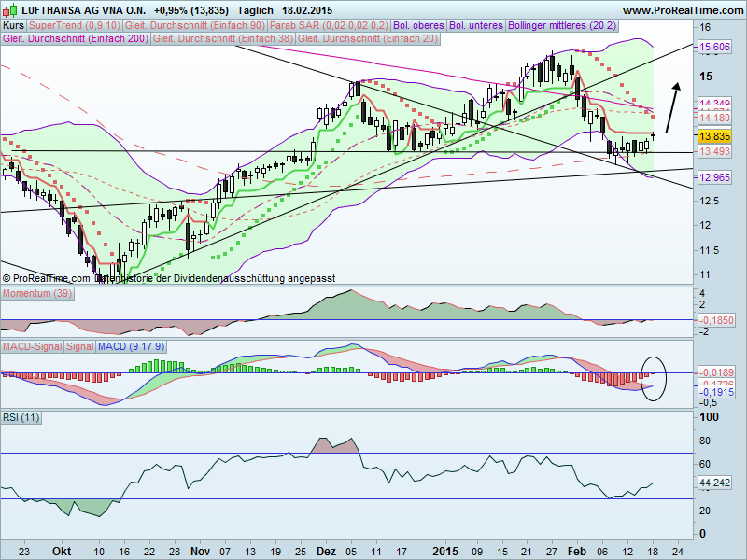
Task: Click the 12,5 price axis label
Action: (x=710, y=201)
